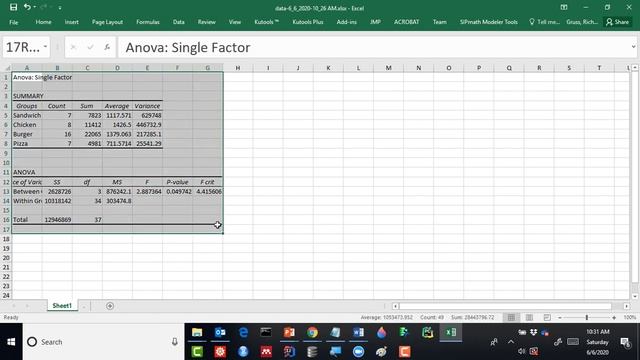The image size is (640, 360).
Task: Select the F crit value 4.415606
Action: [x=208, y=191]
